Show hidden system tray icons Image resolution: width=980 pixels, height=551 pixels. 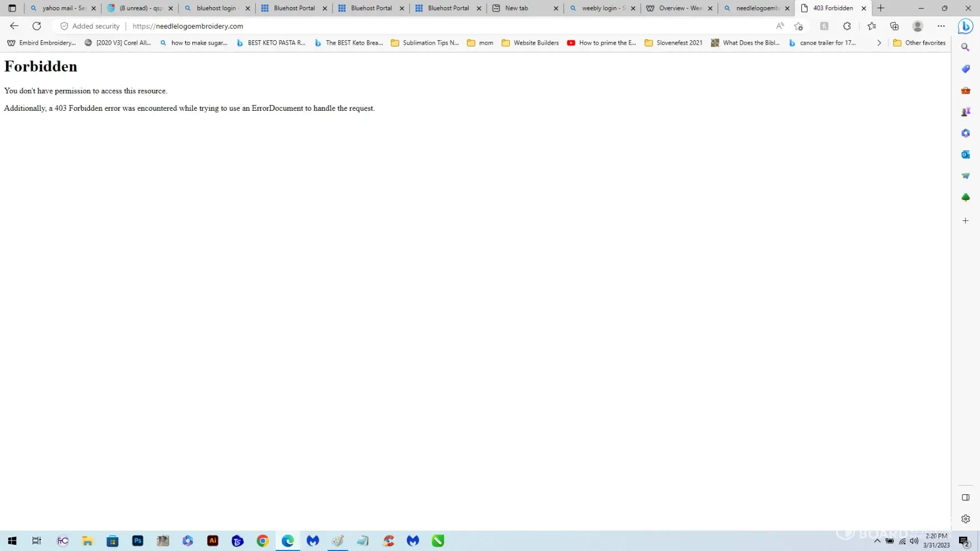pyautogui.click(x=877, y=541)
